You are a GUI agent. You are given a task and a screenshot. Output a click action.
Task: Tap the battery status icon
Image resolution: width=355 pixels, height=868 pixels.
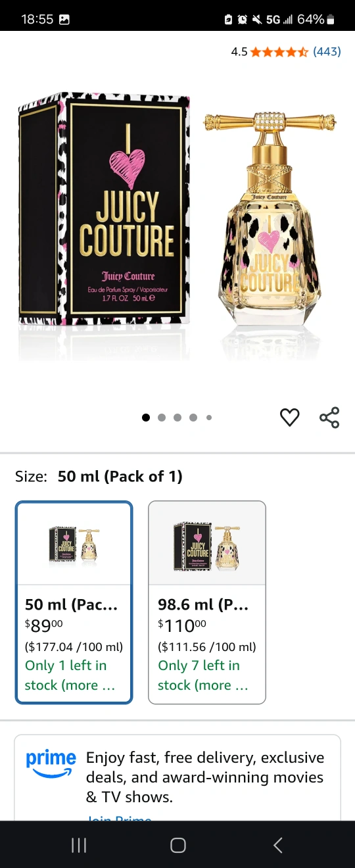pyautogui.click(x=331, y=20)
